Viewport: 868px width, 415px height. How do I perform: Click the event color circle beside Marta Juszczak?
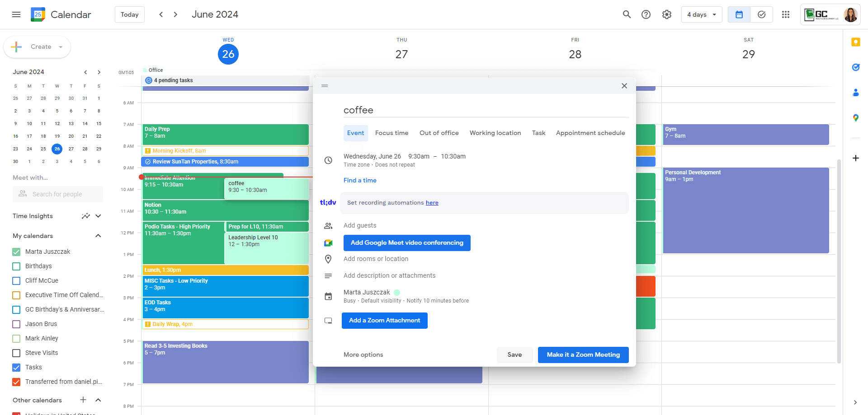click(x=397, y=293)
